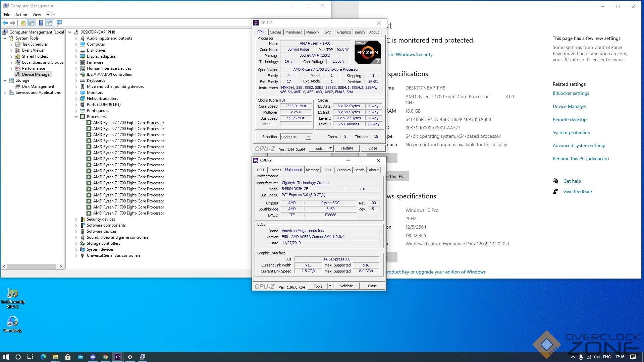Open the Help question mark toolbar icon

[x=41, y=23]
